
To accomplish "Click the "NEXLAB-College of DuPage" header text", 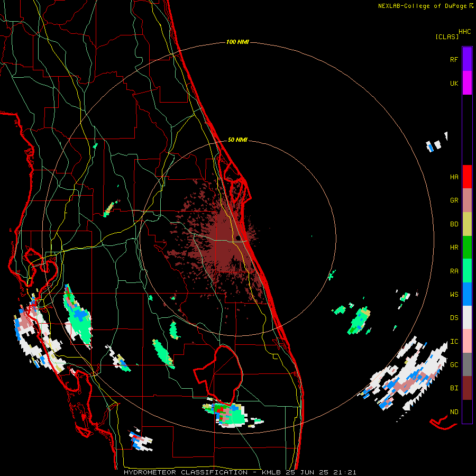I will click(x=422, y=6).
